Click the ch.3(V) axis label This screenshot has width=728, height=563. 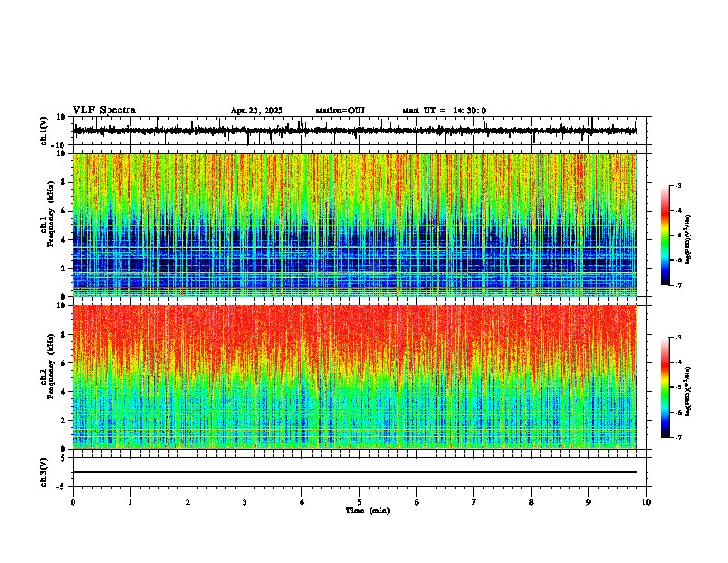[44, 472]
